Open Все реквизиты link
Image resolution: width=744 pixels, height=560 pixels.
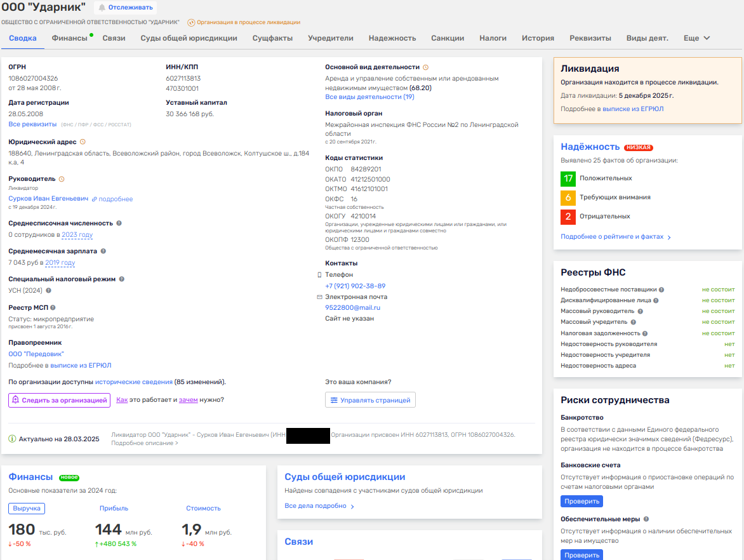pyautogui.click(x=32, y=124)
